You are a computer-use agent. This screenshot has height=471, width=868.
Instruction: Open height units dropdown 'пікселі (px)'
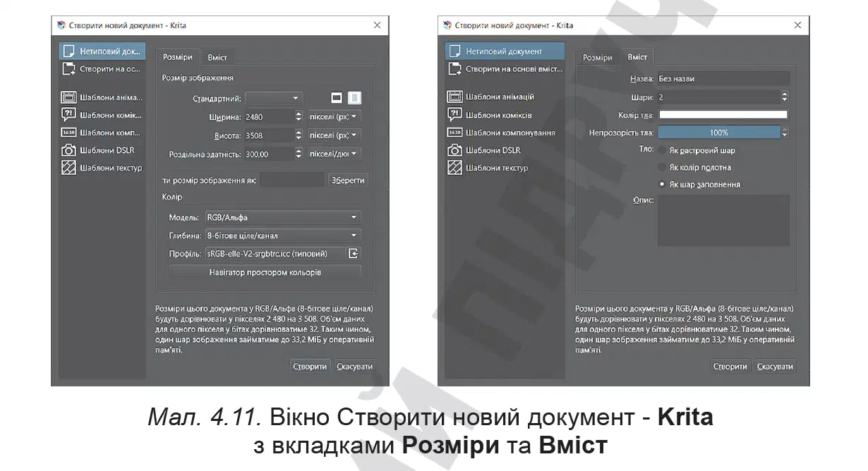pyautogui.click(x=334, y=135)
